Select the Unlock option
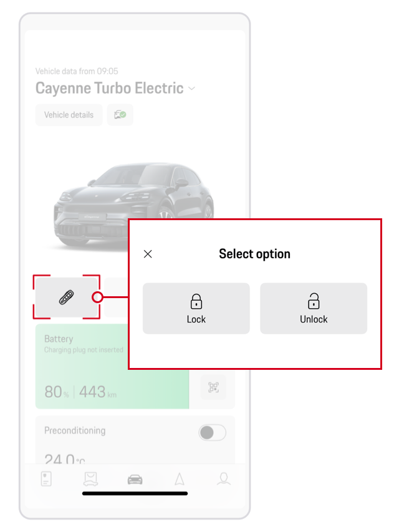The width and height of the screenshot is (399, 532). (314, 308)
